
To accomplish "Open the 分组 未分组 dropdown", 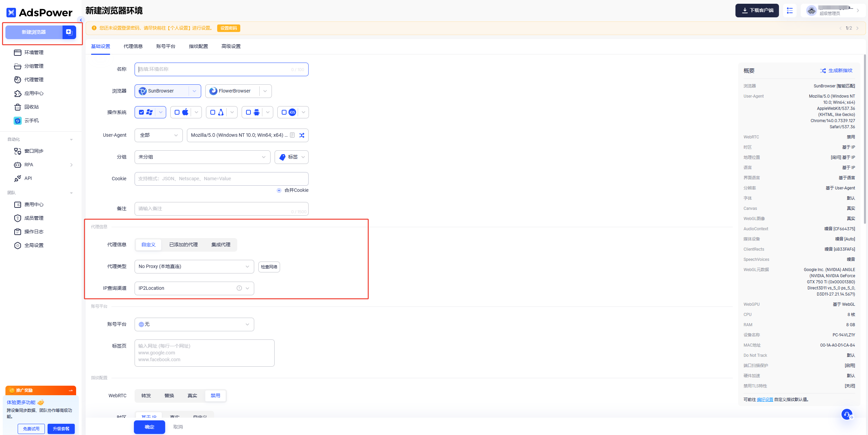I will tap(202, 157).
